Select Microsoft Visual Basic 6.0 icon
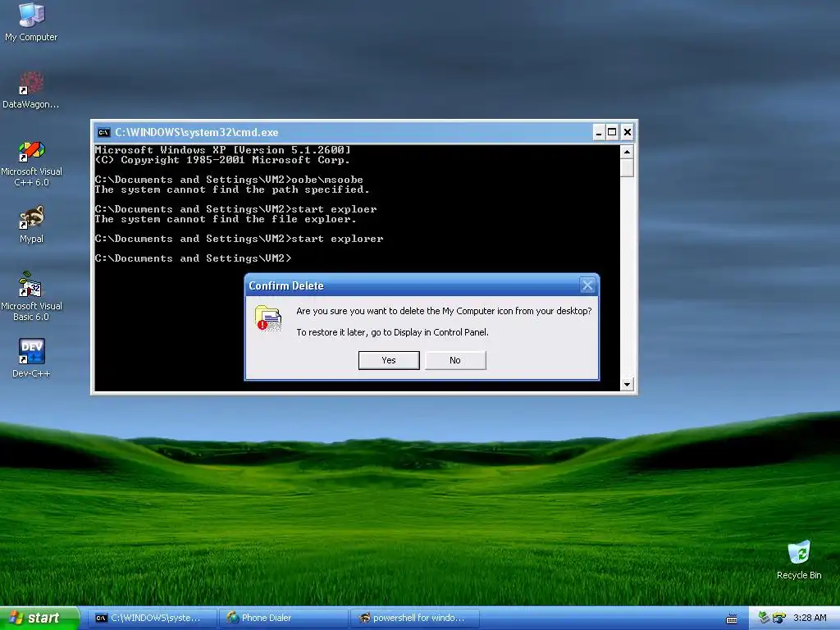The width and height of the screenshot is (840, 630). click(31, 296)
